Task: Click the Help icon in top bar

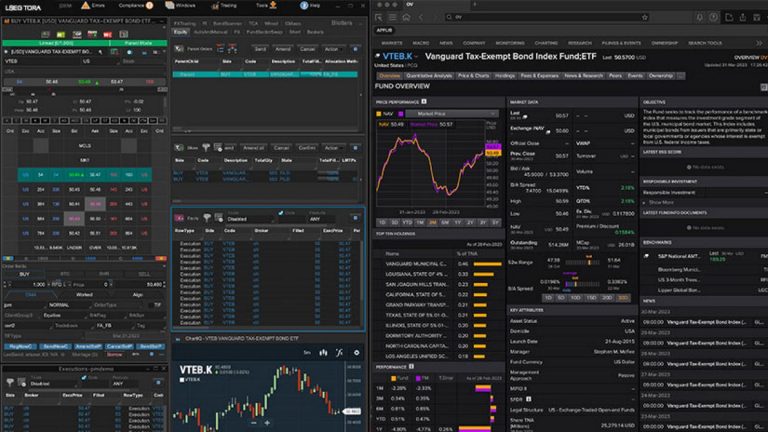Action: [301, 5]
